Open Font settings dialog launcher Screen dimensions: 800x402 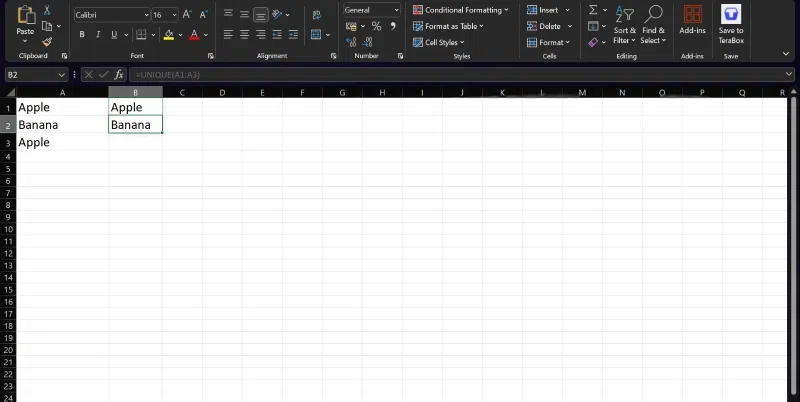[211, 56]
